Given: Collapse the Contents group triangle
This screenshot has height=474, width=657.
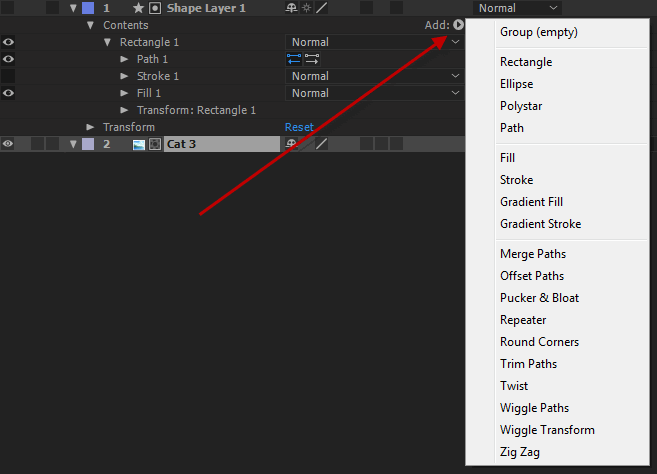Looking at the screenshot, I should tap(90, 25).
